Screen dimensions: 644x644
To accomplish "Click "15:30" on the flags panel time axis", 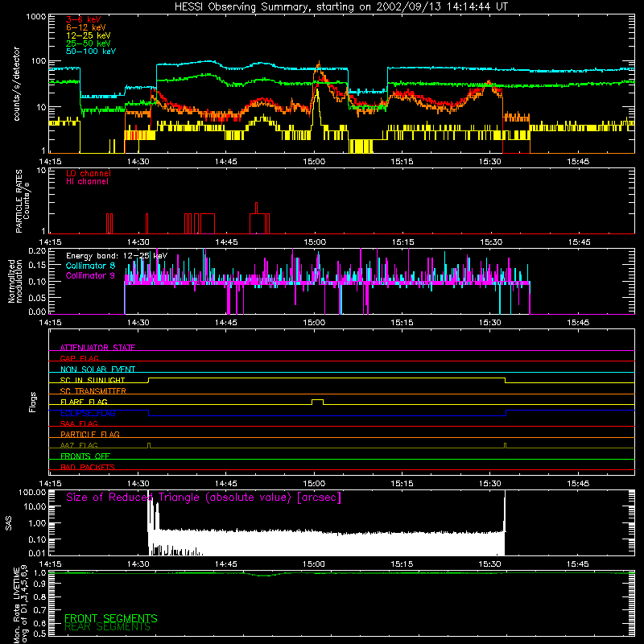I will pyautogui.click(x=490, y=484).
